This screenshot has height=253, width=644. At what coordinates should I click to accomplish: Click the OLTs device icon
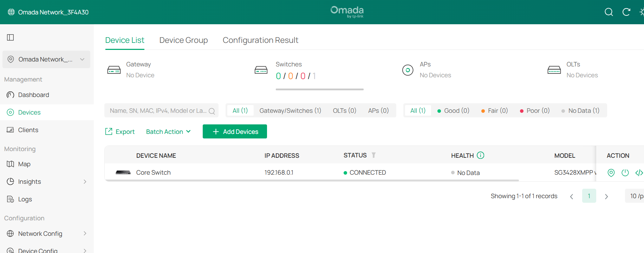554,70
